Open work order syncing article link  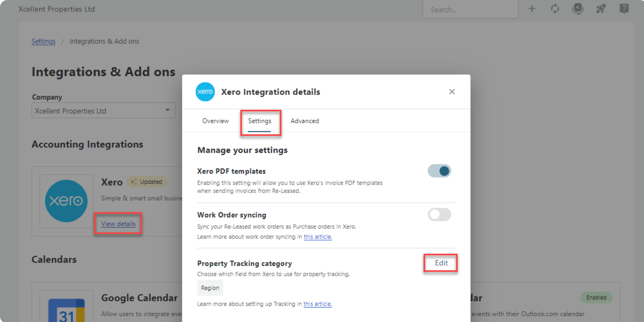tap(318, 237)
